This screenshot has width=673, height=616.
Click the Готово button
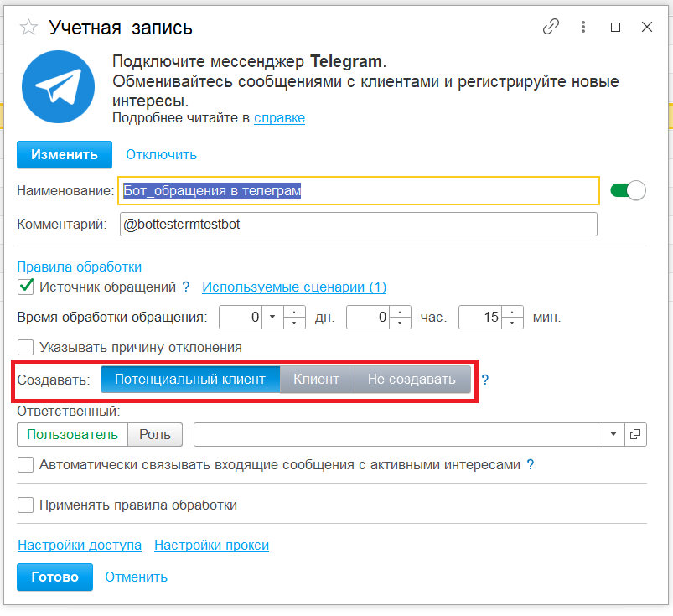point(55,577)
